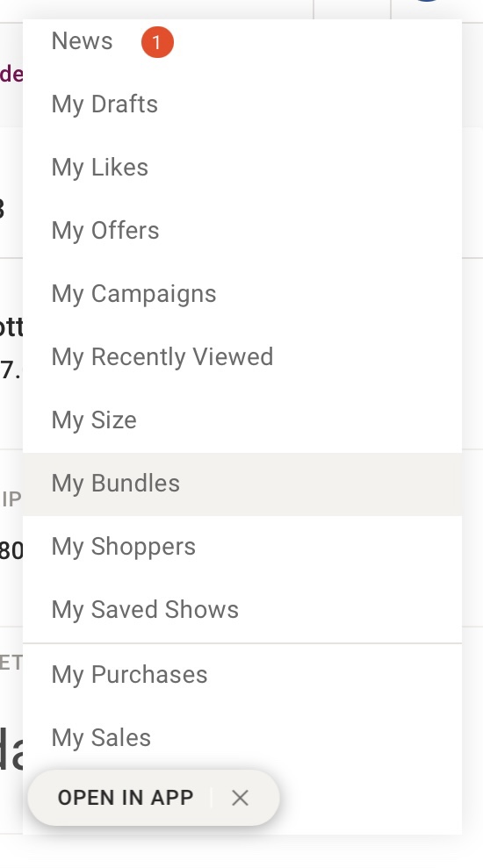Open My Campaigns
The image size is (483, 868).
point(242,294)
